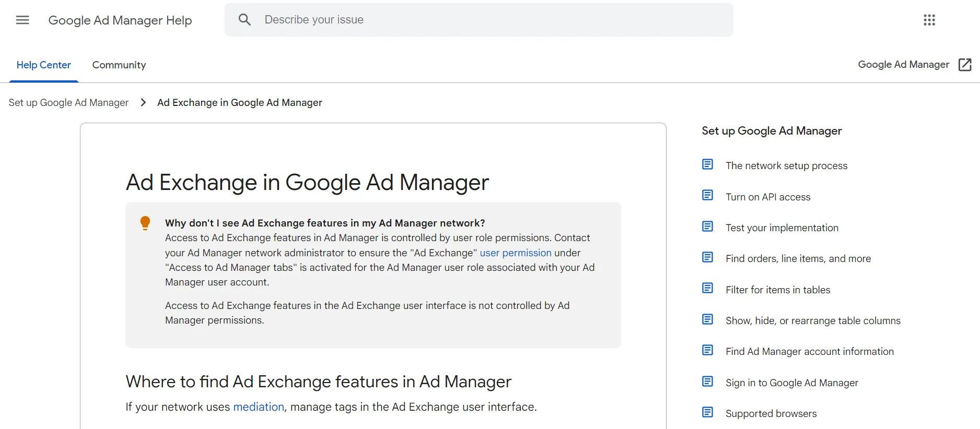The height and width of the screenshot is (429, 980).
Task: Click the Ad Exchange in Google Ad Manager breadcrumb
Action: pyautogui.click(x=240, y=103)
